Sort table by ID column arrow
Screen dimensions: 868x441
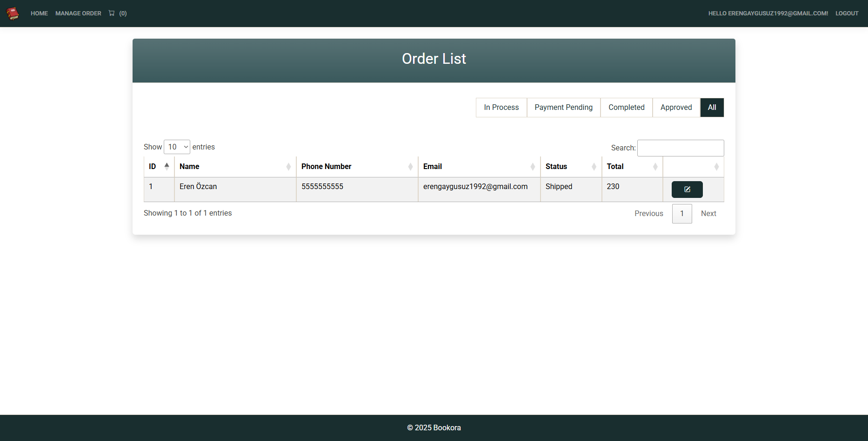(x=167, y=166)
